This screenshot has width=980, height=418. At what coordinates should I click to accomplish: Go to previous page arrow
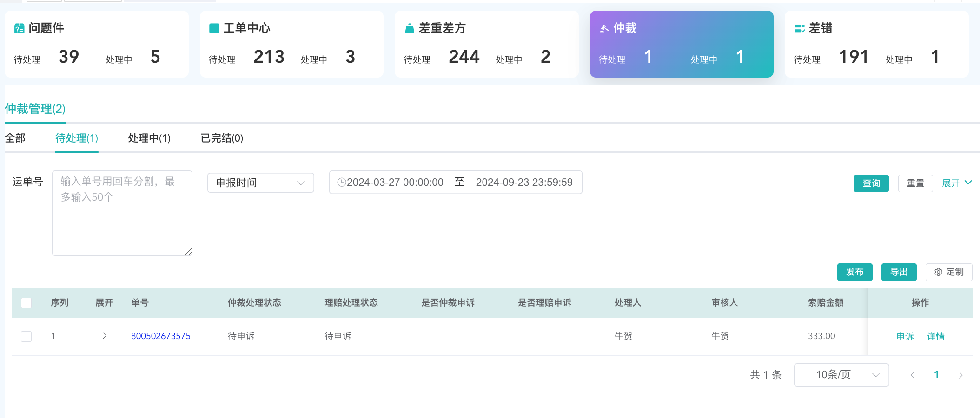(x=912, y=375)
